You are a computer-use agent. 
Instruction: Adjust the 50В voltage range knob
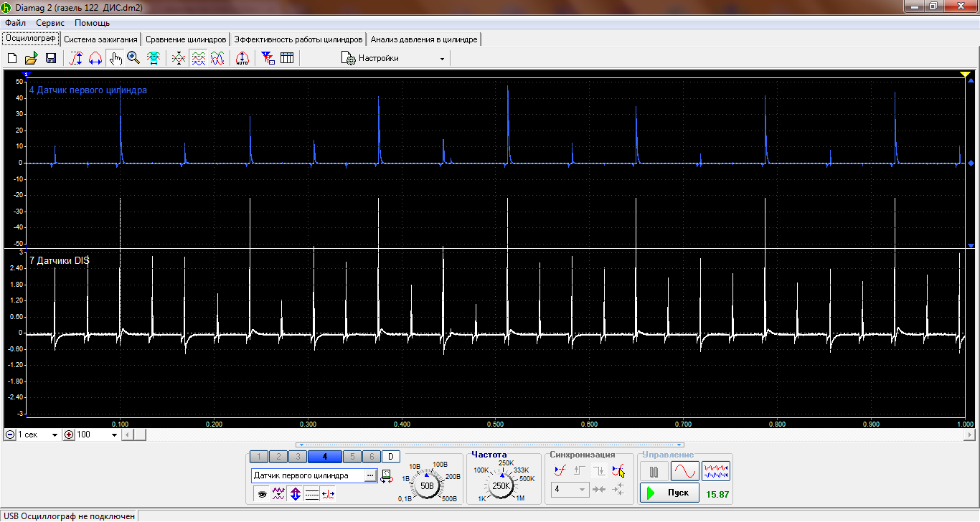click(x=427, y=485)
